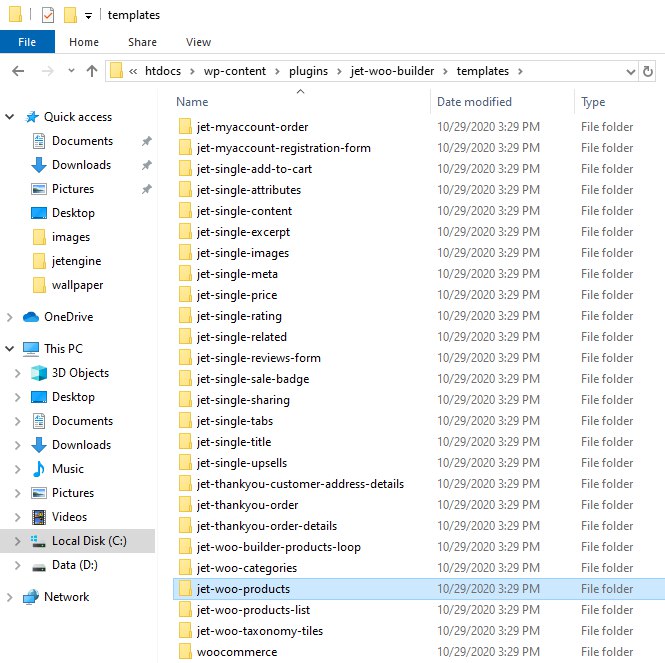Select the jet-single-sale-badge folder name
The height and width of the screenshot is (663, 665).
point(253,379)
